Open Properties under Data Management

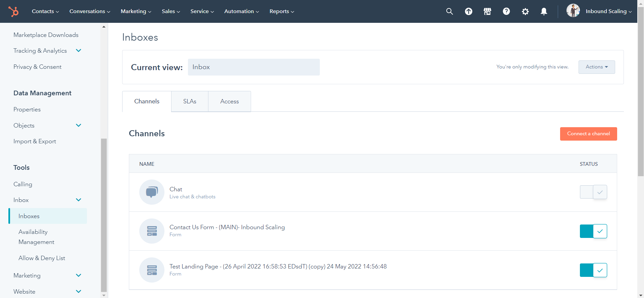point(27,109)
